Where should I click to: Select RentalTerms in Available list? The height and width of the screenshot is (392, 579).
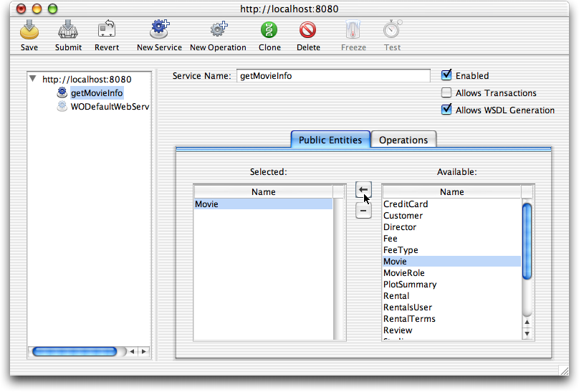[451, 318]
